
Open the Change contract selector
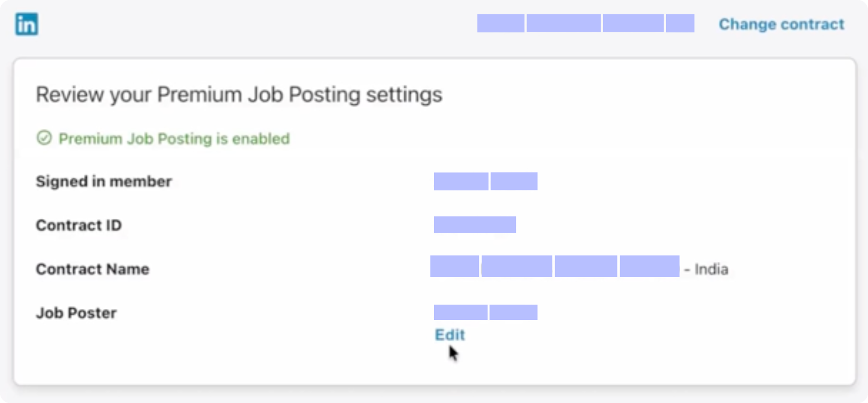781,24
